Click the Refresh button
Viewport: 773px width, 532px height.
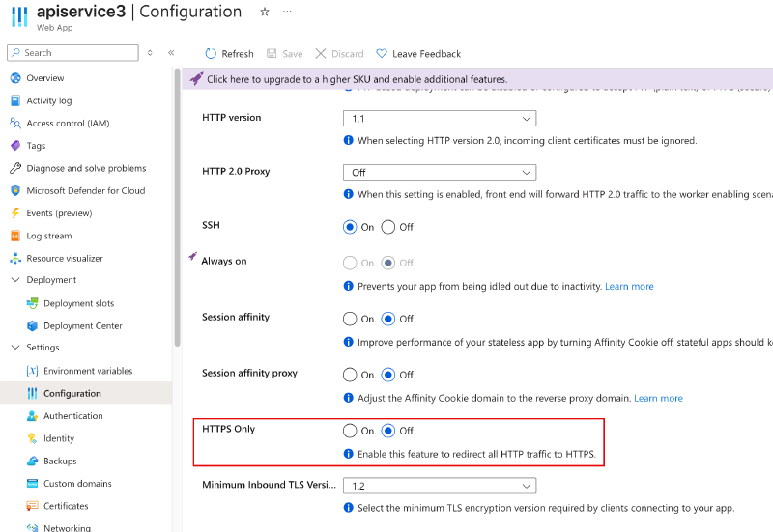tap(229, 54)
